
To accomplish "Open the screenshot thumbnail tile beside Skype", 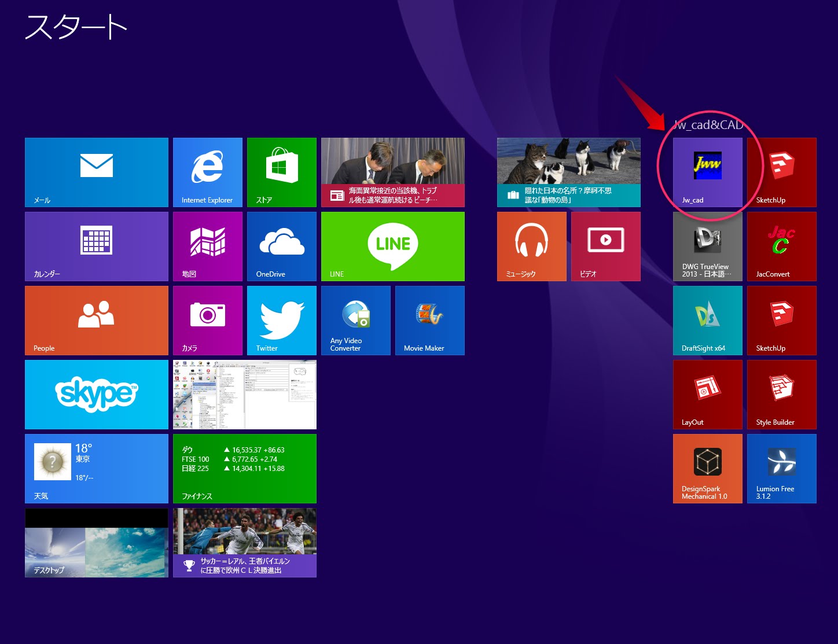I will point(245,395).
